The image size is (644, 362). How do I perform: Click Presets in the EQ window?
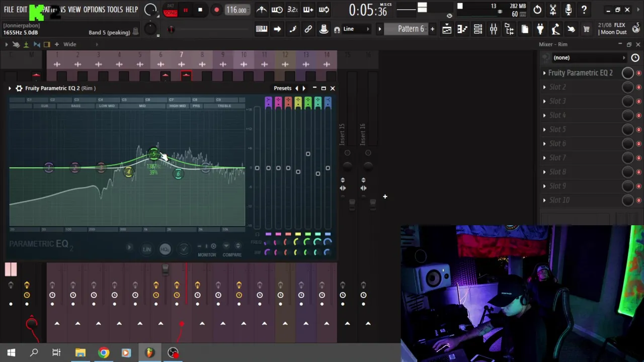(282, 88)
